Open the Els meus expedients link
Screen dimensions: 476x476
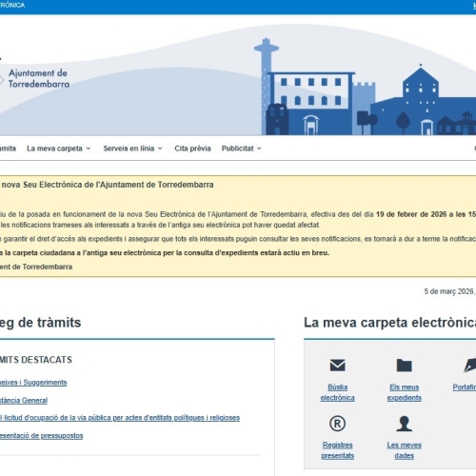pos(404,392)
